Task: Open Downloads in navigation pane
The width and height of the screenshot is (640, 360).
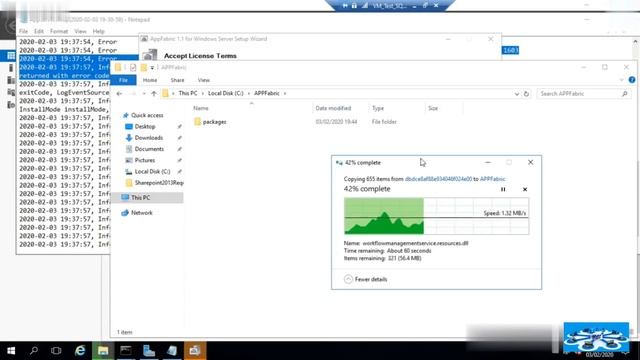Action: pos(149,138)
